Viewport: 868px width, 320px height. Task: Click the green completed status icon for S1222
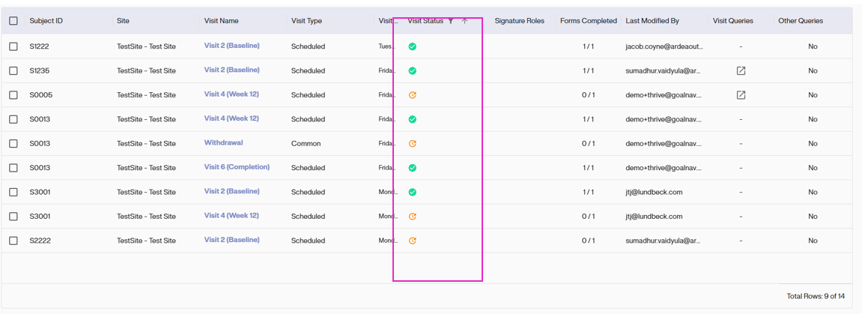pos(413,46)
